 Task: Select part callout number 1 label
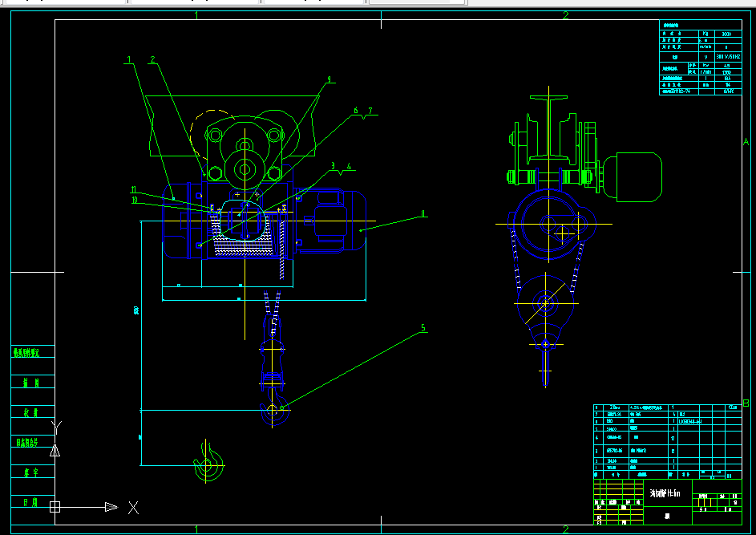[x=129, y=59]
